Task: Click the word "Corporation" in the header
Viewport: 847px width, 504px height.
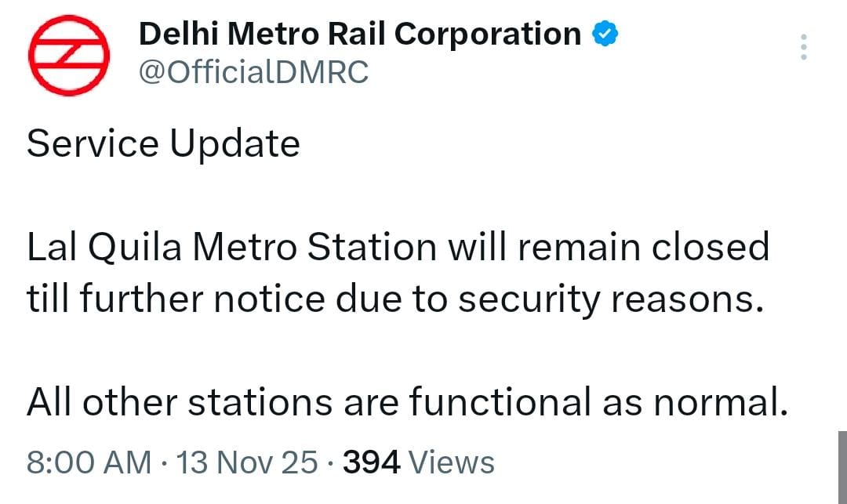Action: pos(487,34)
